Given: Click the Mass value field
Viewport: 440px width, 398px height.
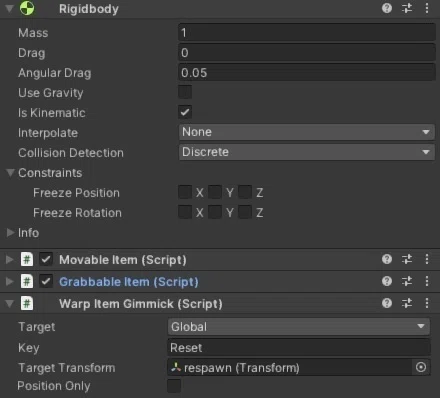Looking at the screenshot, I should coord(307,33).
